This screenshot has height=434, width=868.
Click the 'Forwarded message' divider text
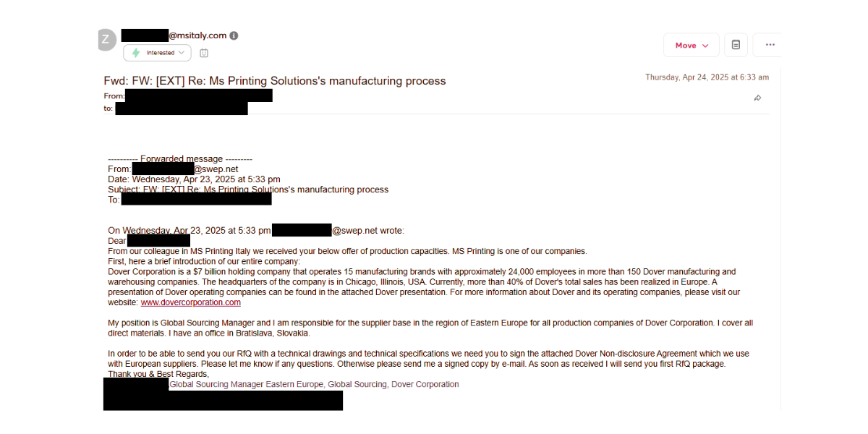[180, 159]
